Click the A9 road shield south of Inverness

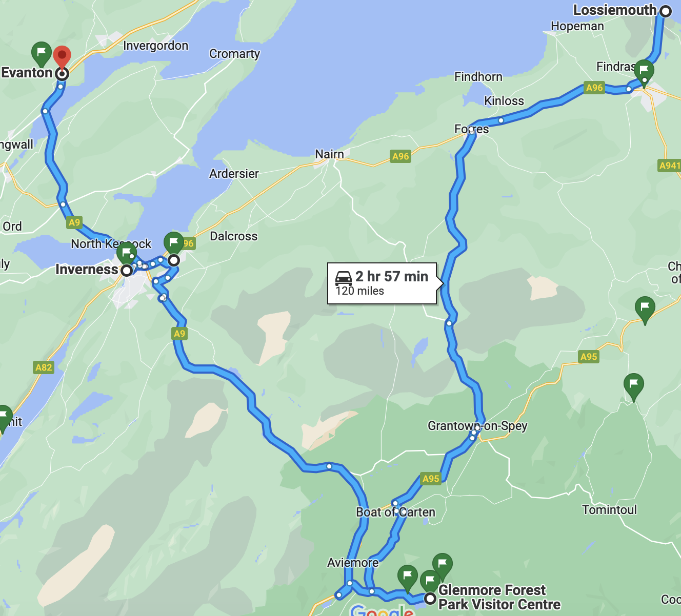pos(179,334)
